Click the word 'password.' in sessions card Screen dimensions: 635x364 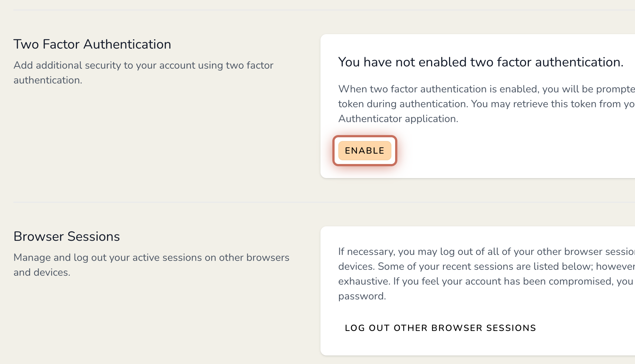click(x=362, y=296)
